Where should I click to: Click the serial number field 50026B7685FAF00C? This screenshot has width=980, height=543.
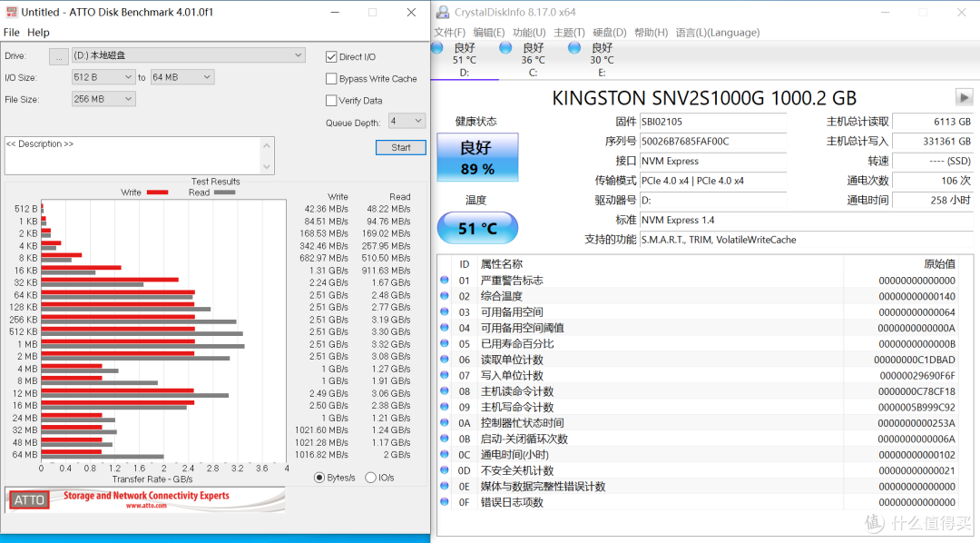tap(713, 142)
